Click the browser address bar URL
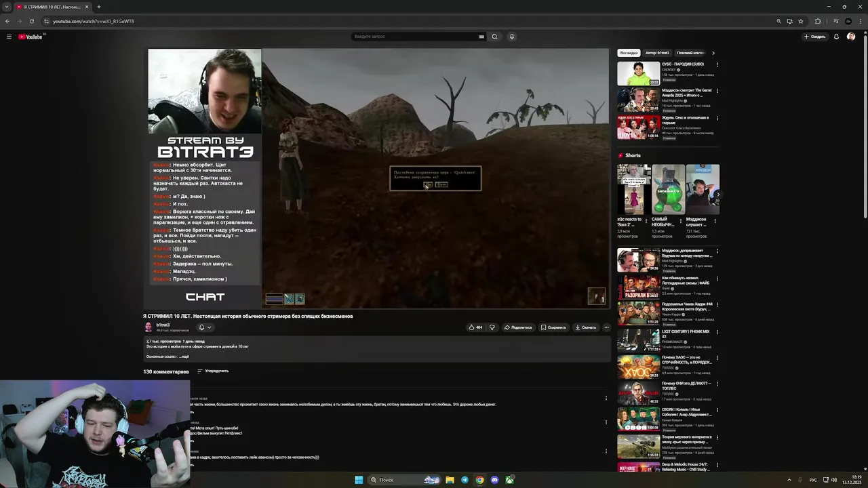 click(x=94, y=21)
